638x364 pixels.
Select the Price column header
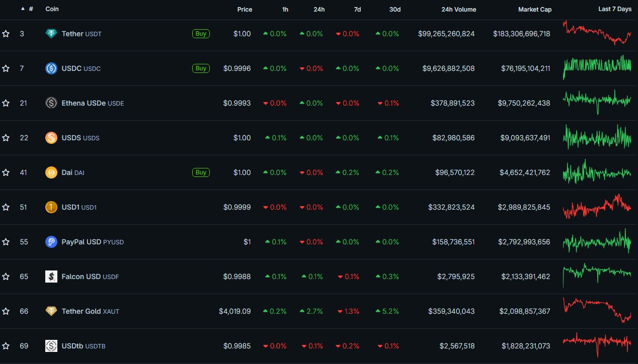coord(245,9)
